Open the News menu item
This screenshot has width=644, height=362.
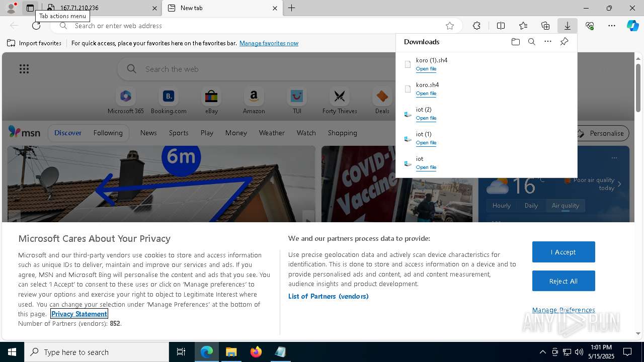pyautogui.click(x=148, y=133)
